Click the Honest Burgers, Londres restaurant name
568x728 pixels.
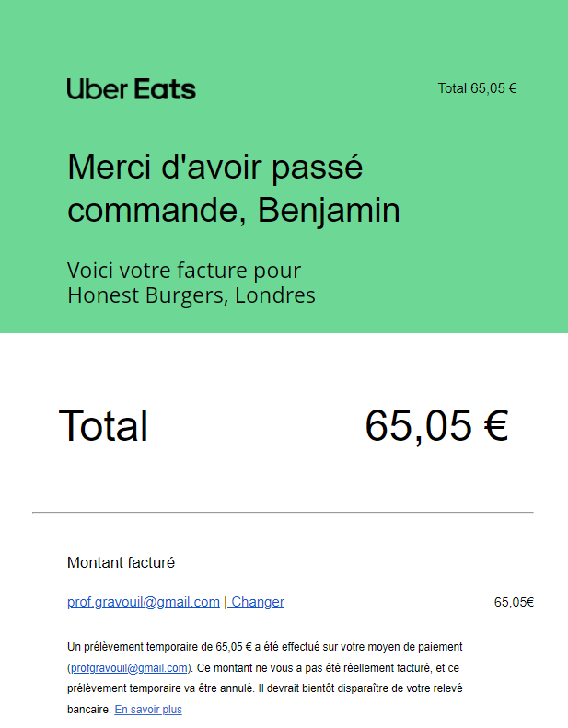pos(191,295)
